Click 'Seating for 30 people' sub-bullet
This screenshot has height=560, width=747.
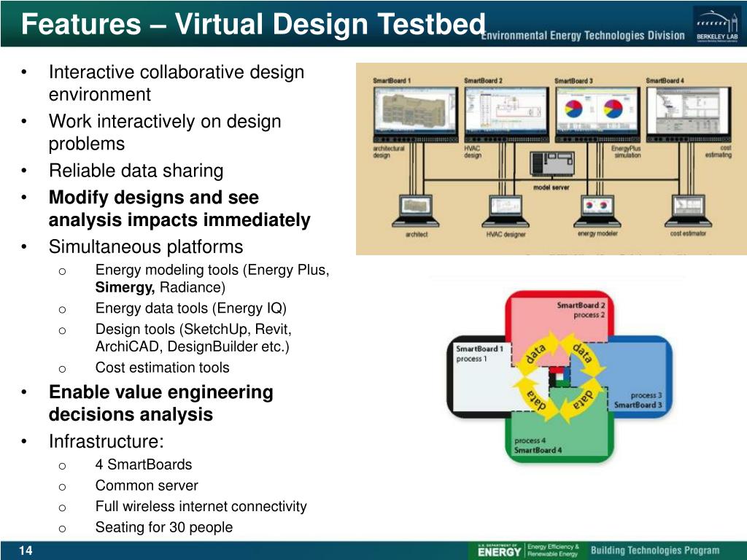(164, 528)
